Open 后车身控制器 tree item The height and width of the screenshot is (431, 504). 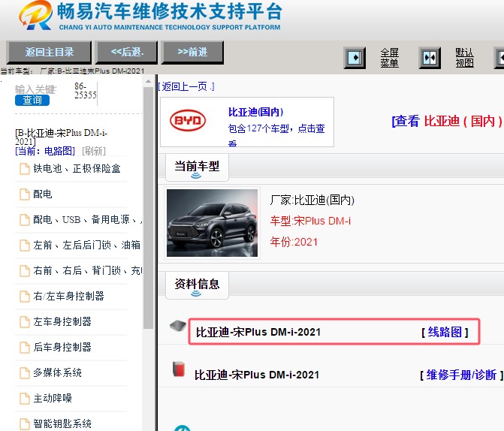(62, 347)
